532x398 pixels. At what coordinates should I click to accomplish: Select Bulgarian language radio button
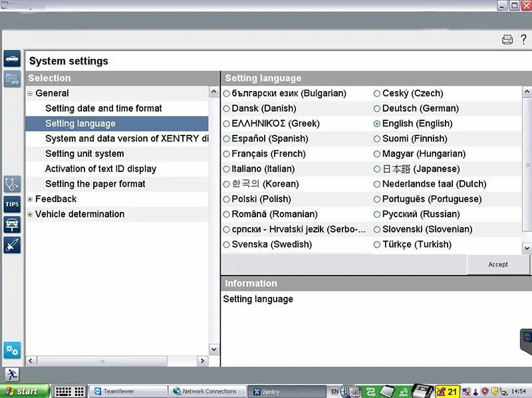click(227, 94)
